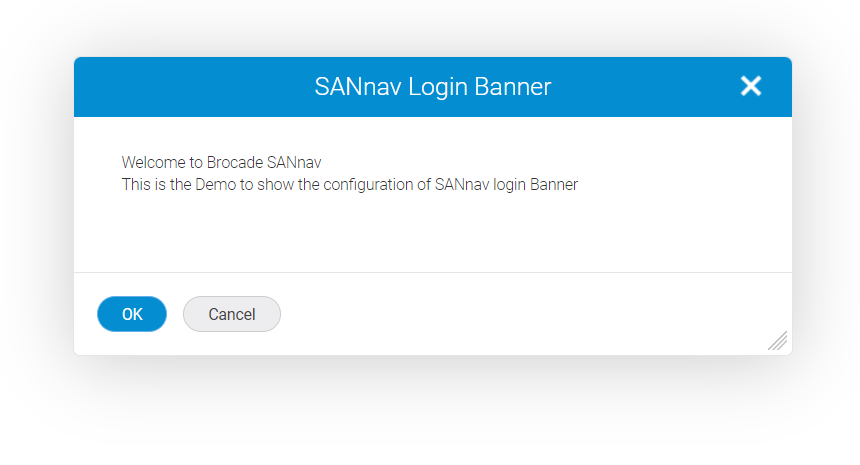Click the word "Banner" in dialog title
Screen dimensions: 860x465
coord(514,87)
